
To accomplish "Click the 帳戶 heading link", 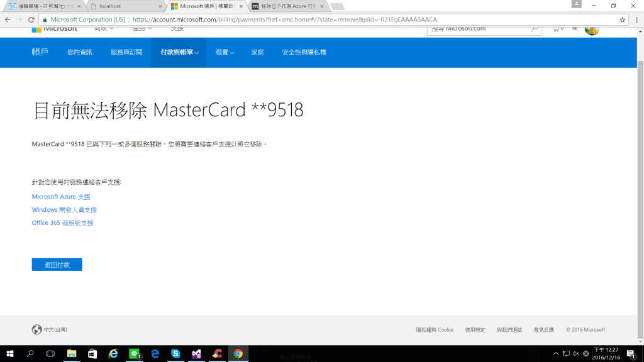I will coord(40,52).
